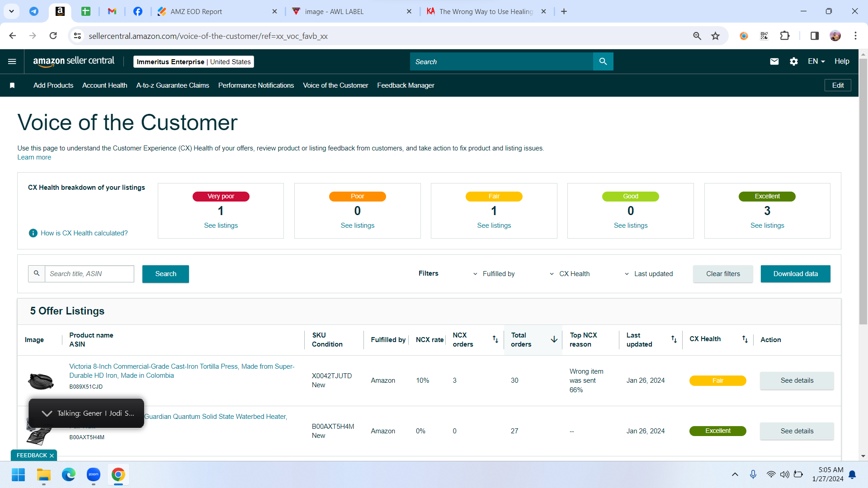Open the browser extensions puzzle icon

(785, 36)
